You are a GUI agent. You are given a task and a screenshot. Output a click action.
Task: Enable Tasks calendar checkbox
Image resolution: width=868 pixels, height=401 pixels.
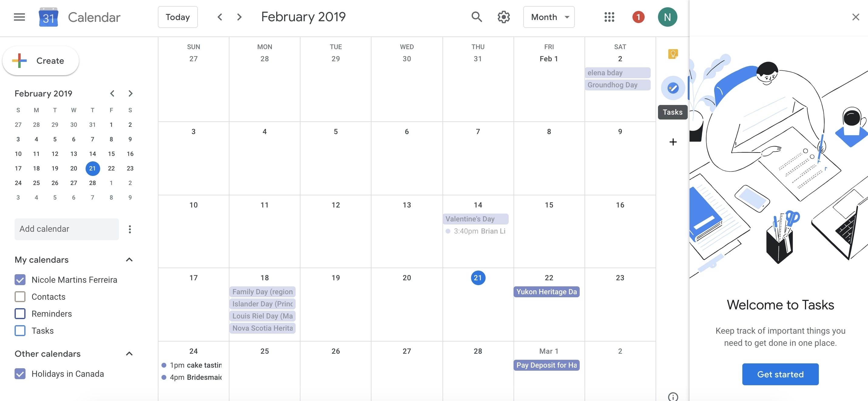(20, 330)
